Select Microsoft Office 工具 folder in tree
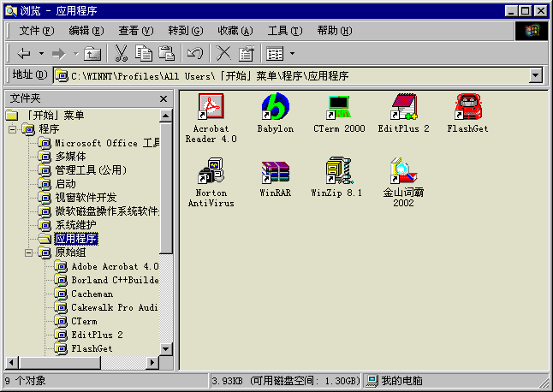Viewport: 553px width, 392px height. (107, 143)
